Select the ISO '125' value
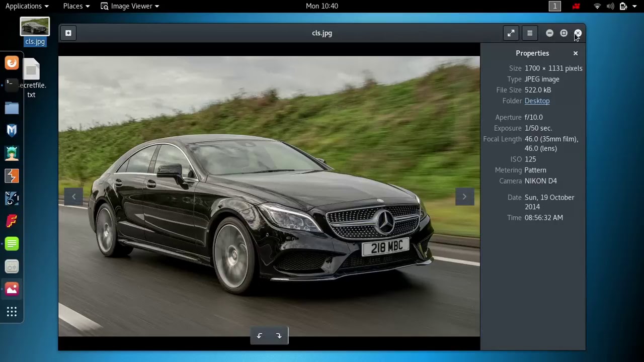 pyautogui.click(x=530, y=159)
